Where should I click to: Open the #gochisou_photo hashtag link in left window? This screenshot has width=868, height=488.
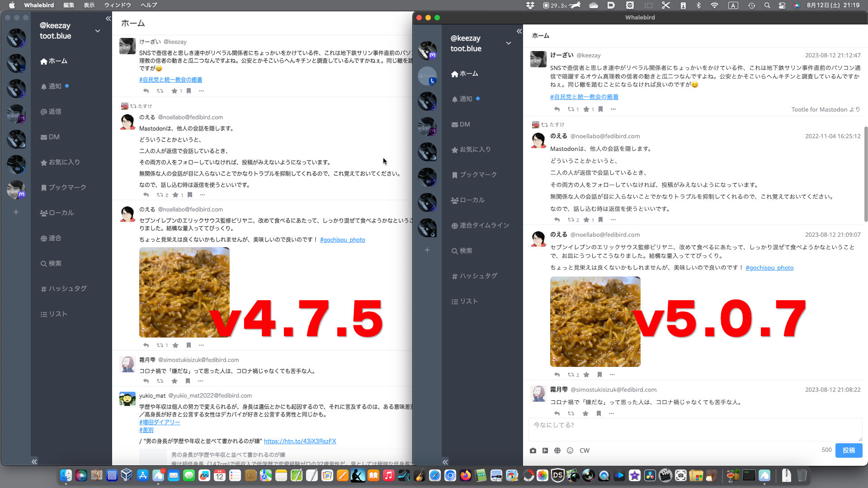pyautogui.click(x=342, y=240)
